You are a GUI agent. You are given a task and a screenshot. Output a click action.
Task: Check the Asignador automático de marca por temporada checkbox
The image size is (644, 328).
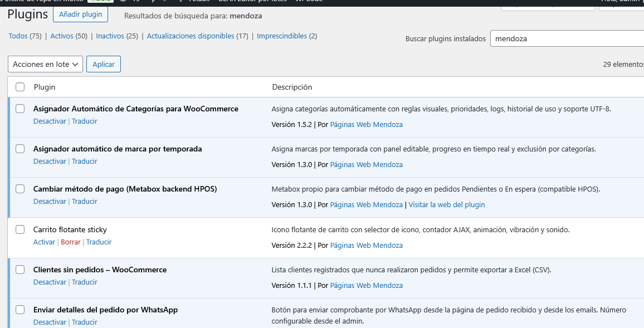(x=20, y=149)
